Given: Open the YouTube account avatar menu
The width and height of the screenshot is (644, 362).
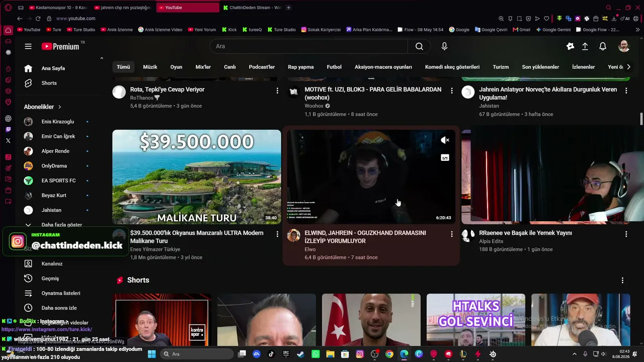Looking at the screenshot, I should click(x=624, y=46).
